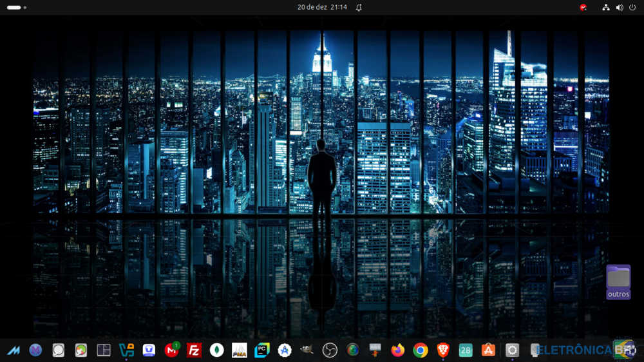Open the calendar app showing 28

point(466,350)
